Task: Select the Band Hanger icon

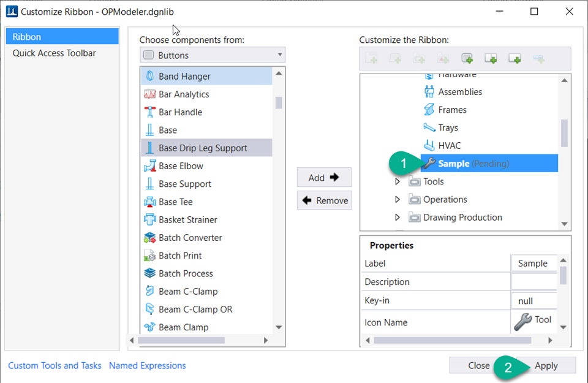Action: point(149,76)
